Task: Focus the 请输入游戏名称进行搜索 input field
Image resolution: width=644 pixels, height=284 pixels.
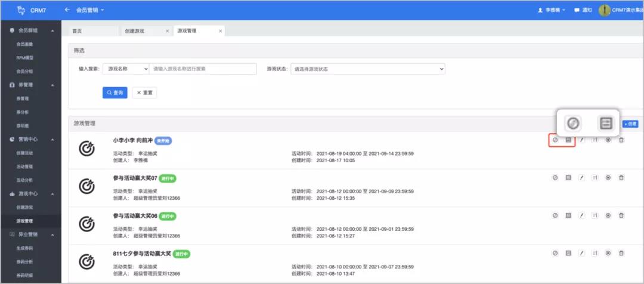Action: (x=203, y=69)
